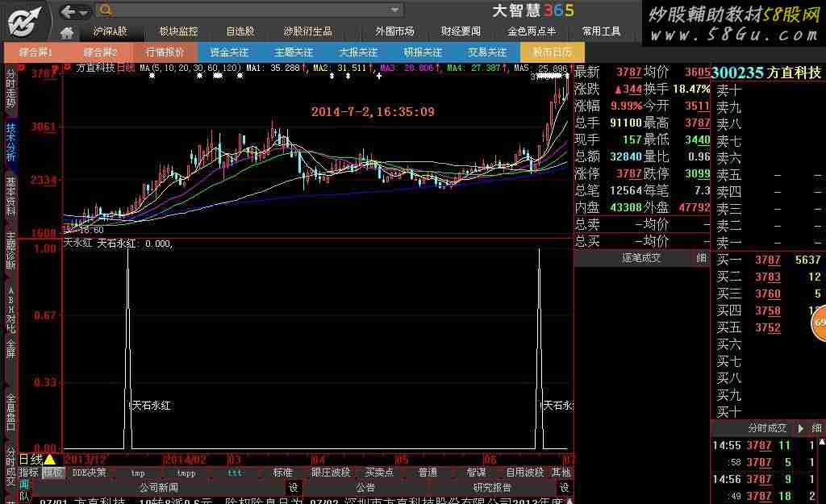The image size is (826, 504).
Task: Open the 公告 announcements panel header
Action: coord(365,488)
